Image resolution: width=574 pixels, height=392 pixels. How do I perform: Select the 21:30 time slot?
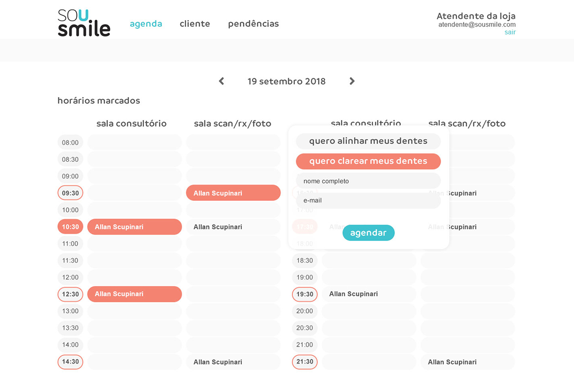[305, 362]
